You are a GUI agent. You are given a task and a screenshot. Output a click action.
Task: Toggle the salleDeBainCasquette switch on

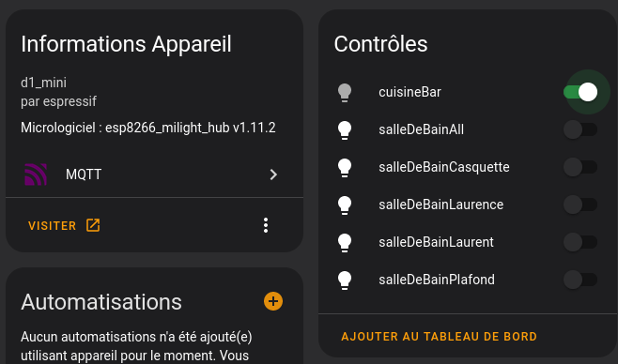tap(580, 167)
